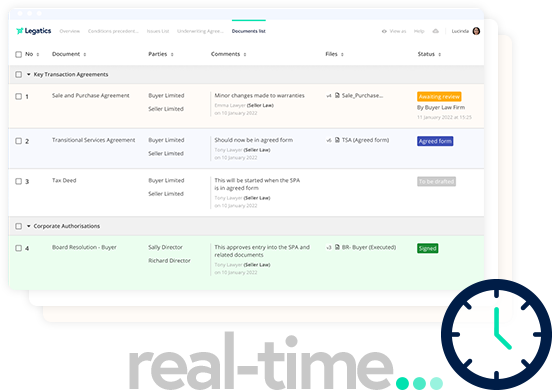Open the Sale and Purchase Agreement document
Viewport: 552px width, 390px height.
[x=90, y=95]
